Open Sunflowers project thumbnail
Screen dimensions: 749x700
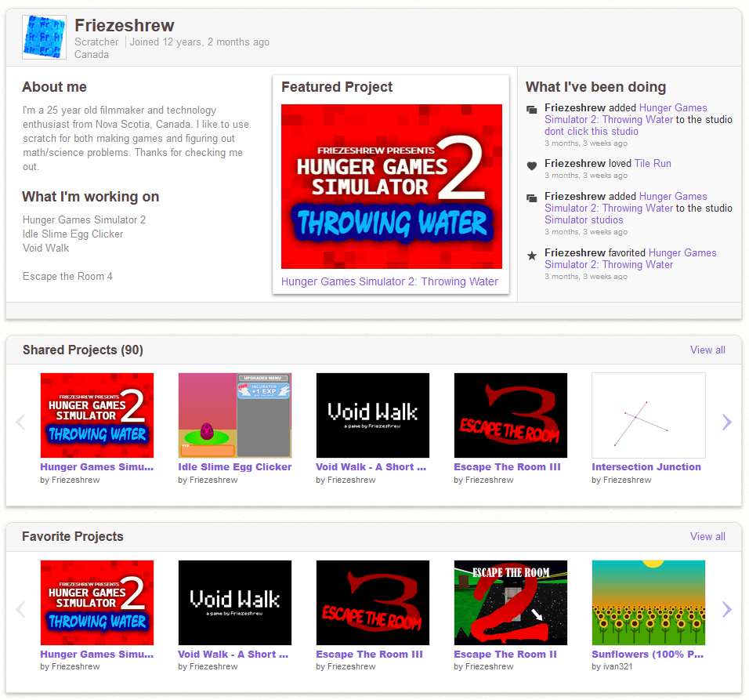649,603
